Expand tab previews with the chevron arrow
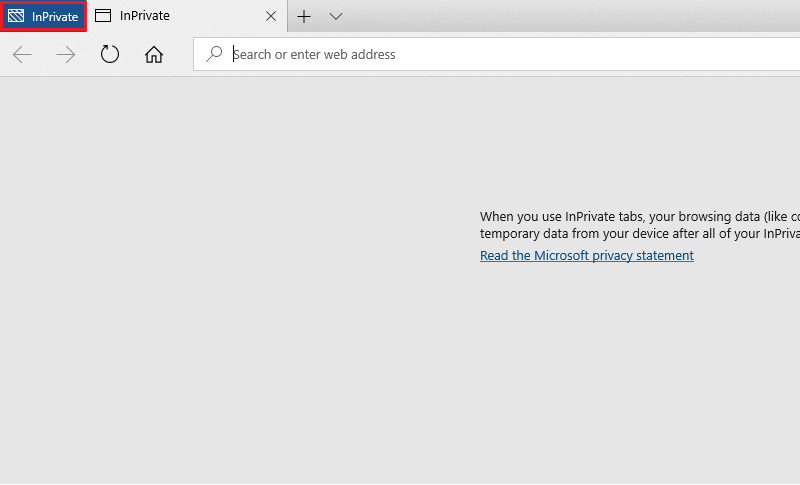 tap(336, 16)
